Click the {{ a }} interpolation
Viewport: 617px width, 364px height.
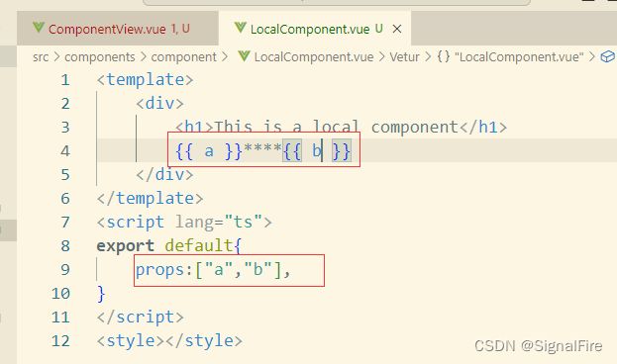[x=209, y=151]
